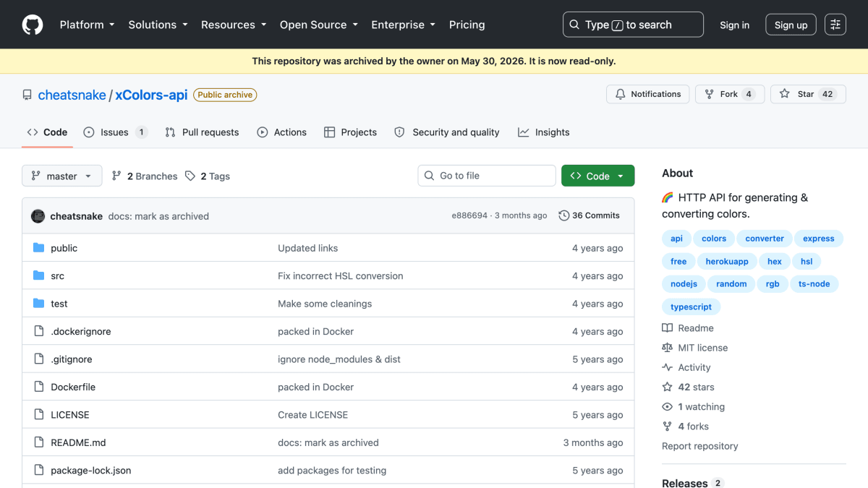Switch to the Code tab
This screenshot has width=868, height=488.
pos(47,132)
